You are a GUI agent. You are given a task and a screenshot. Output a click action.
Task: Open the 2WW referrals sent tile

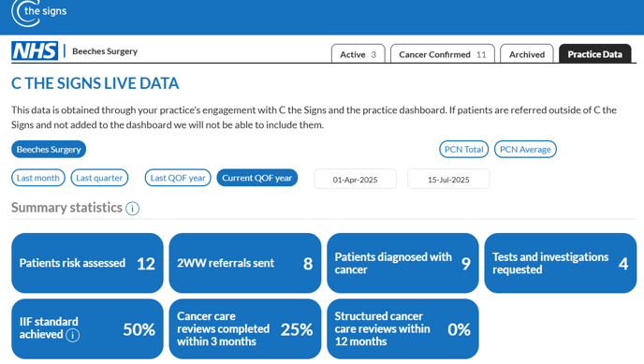[x=245, y=263]
